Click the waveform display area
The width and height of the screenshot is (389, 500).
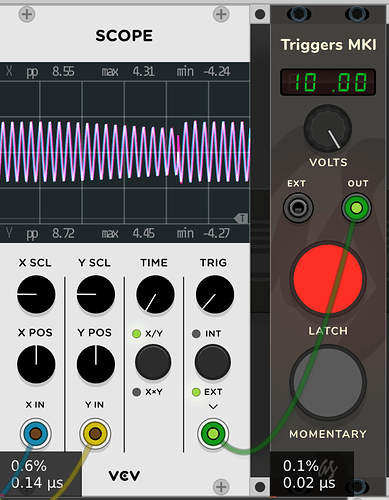point(125,152)
